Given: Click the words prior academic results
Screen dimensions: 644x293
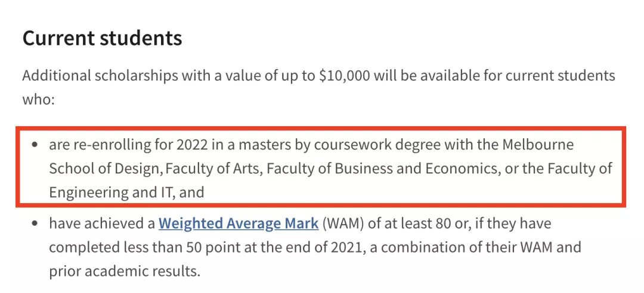Looking at the screenshot, I should point(125,271).
